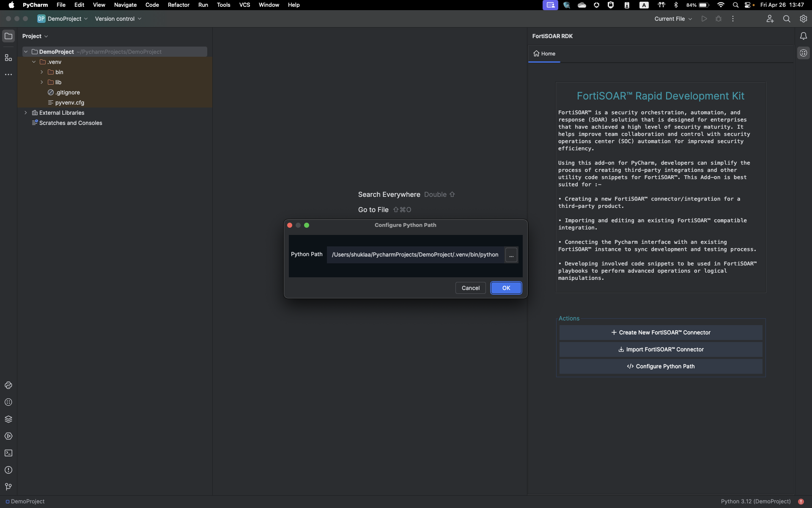Image resolution: width=812 pixels, height=508 pixels.
Task: Open the Terminal tool window
Action: tap(8, 453)
